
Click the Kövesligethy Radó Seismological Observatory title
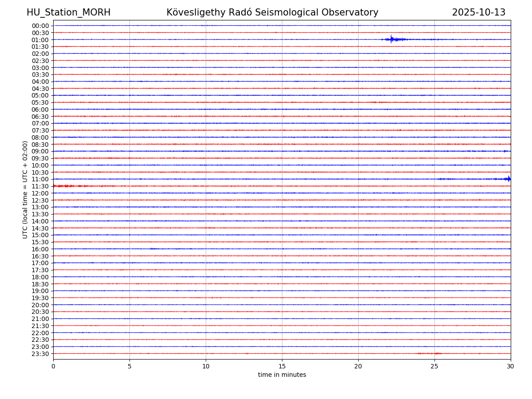(x=272, y=12)
